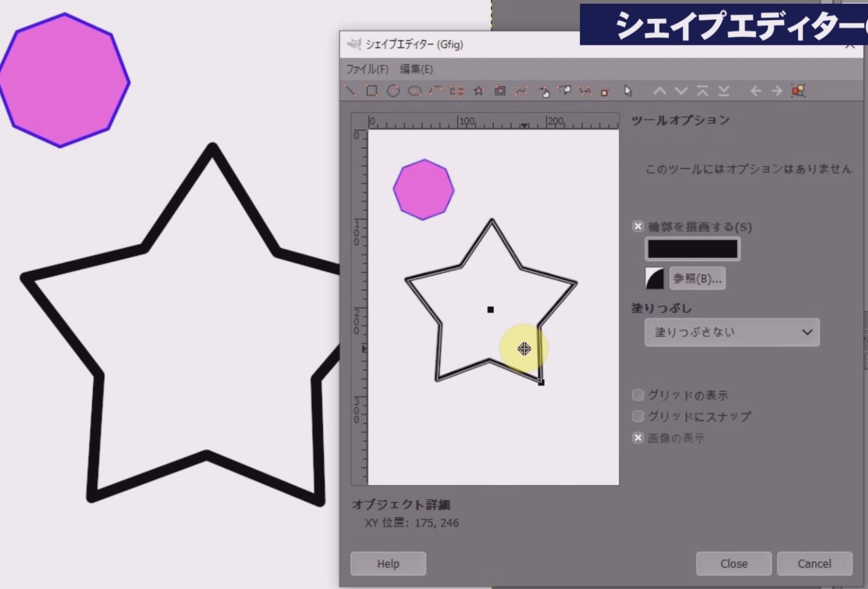Viewport: 868px width, 589px height.
Task: Click the Help button
Action: 388,563
